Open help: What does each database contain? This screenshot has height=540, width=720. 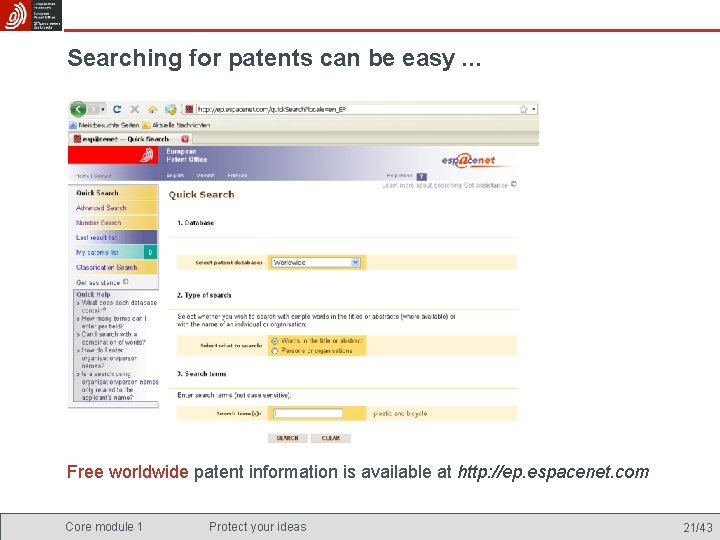[x=119, y=306]
